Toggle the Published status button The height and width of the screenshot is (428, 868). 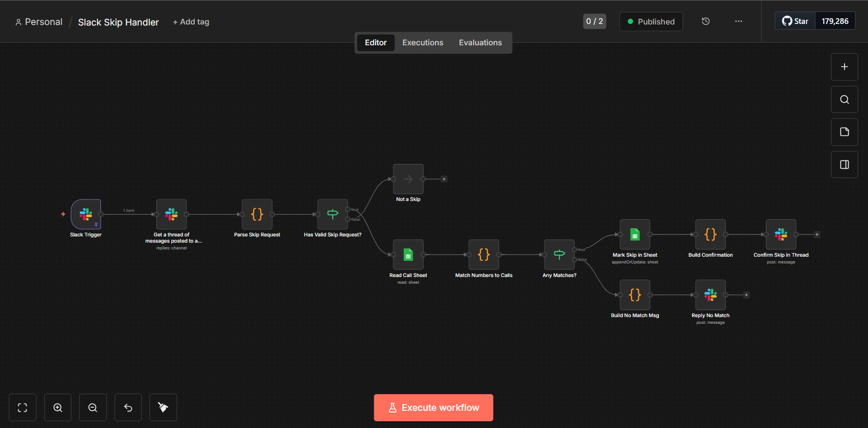pyautogui.click(x=651, y=22)
